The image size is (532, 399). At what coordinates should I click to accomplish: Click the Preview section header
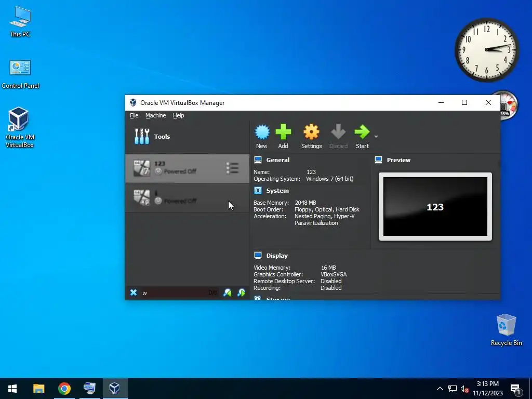(x=398, y=160)
